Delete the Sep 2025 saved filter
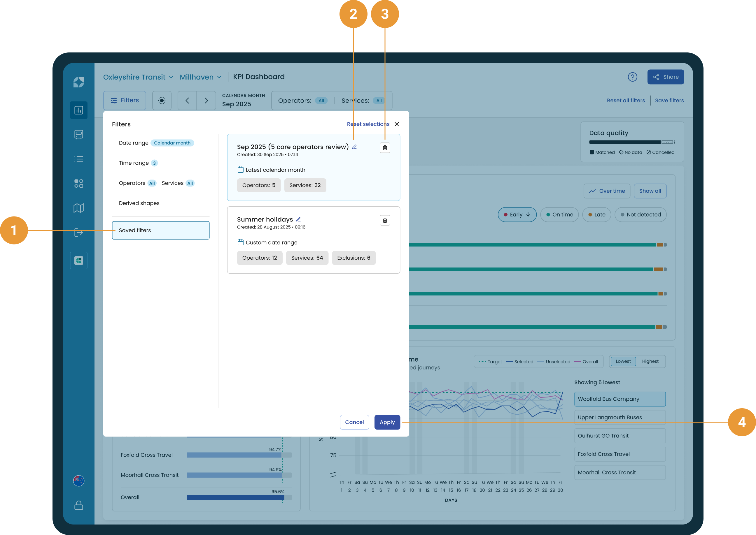 (x=385, y=148)
